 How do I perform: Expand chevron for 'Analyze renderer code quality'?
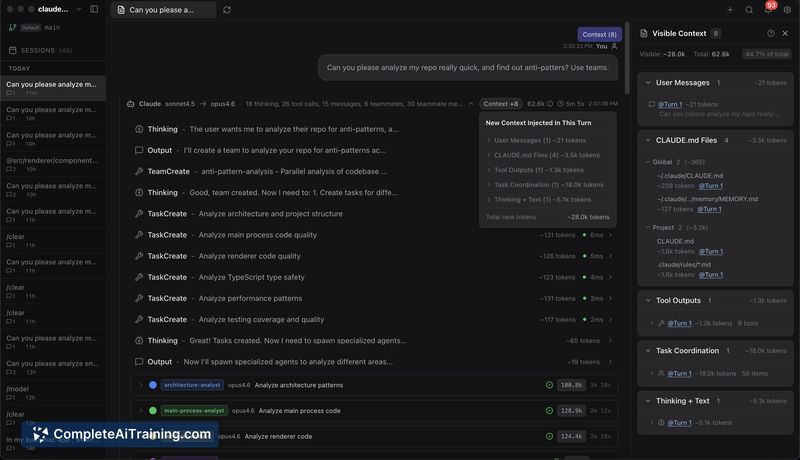tap(610, 256)
